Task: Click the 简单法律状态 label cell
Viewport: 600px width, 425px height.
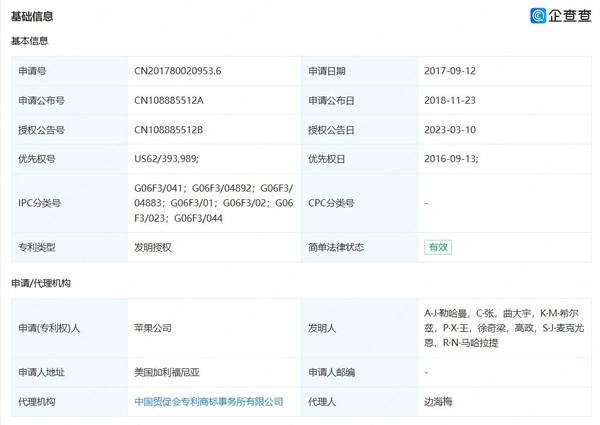Action: tap(359, 248)
